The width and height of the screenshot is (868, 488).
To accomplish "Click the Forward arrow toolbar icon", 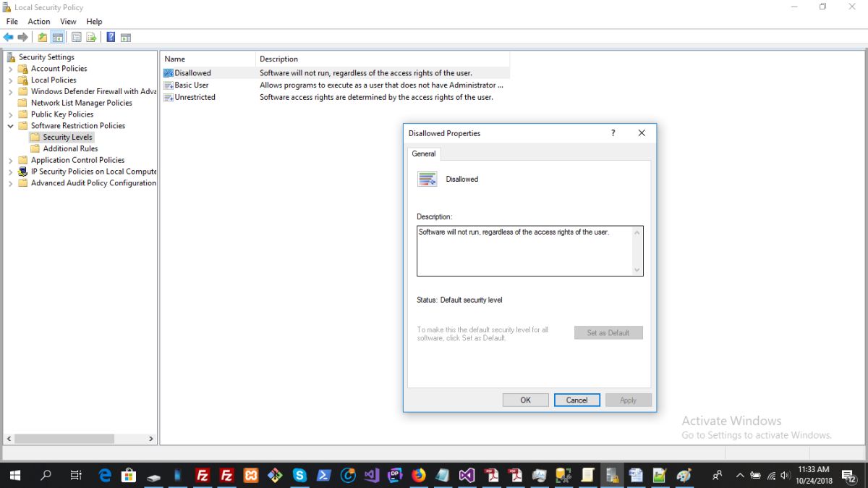I will (23, 38).
